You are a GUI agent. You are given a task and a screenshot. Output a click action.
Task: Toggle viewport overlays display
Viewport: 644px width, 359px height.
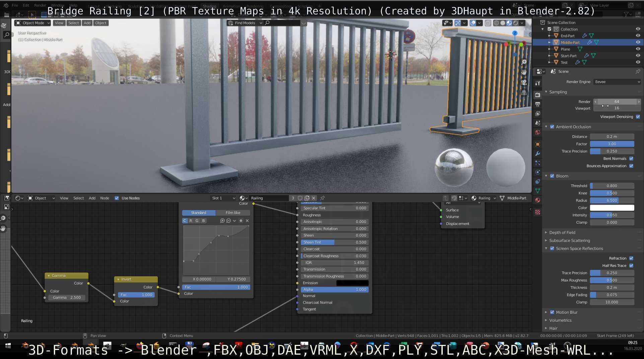473,23
